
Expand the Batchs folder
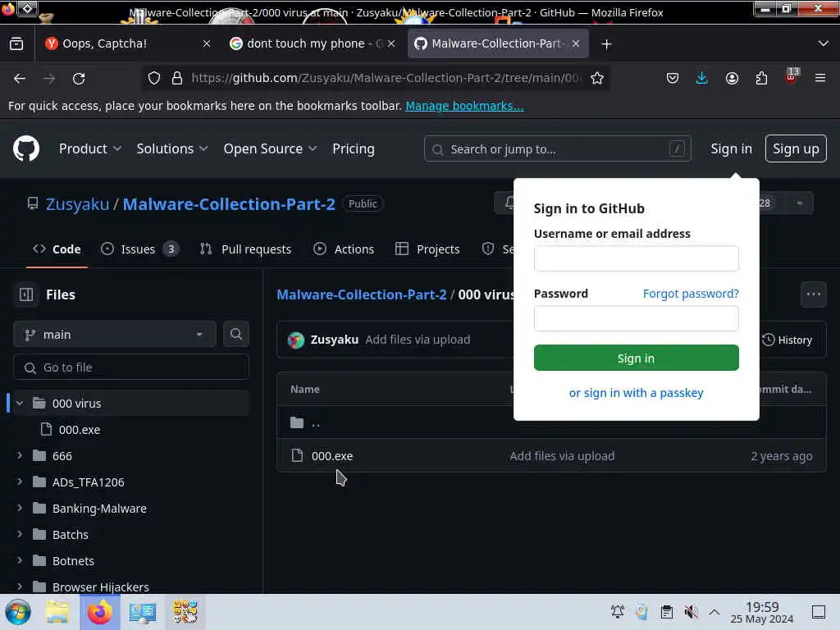click(x=20, y=534)
